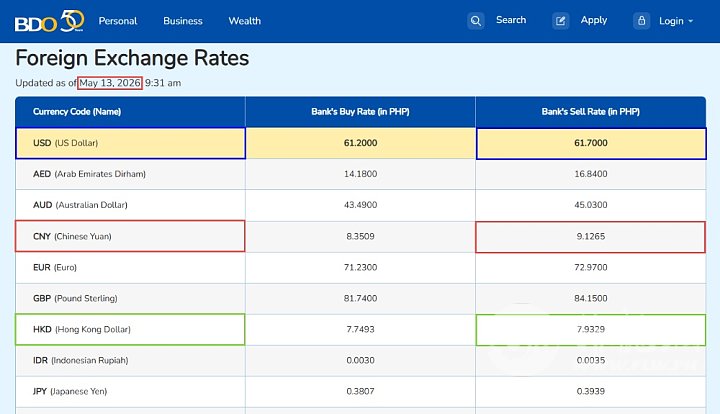The image size is (720, 414).
Task: Select the HKD (Hong Kong Dollar) cell
Action: coord(130,330)
